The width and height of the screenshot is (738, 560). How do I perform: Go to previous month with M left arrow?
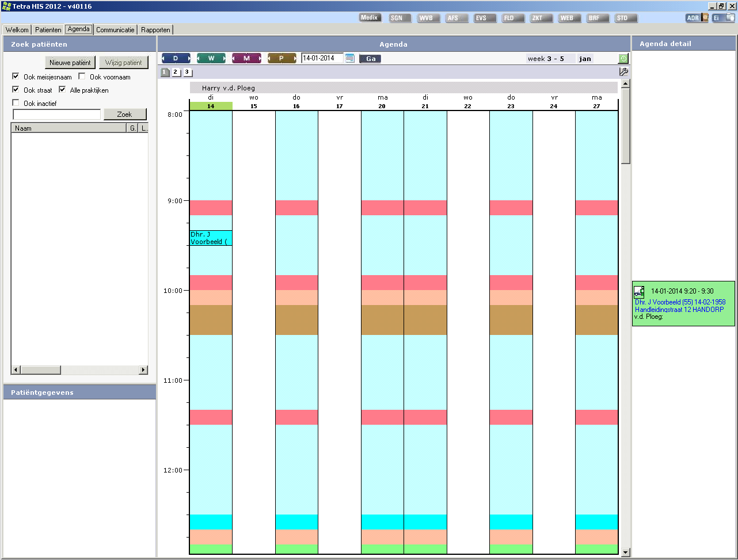[234, 59]
